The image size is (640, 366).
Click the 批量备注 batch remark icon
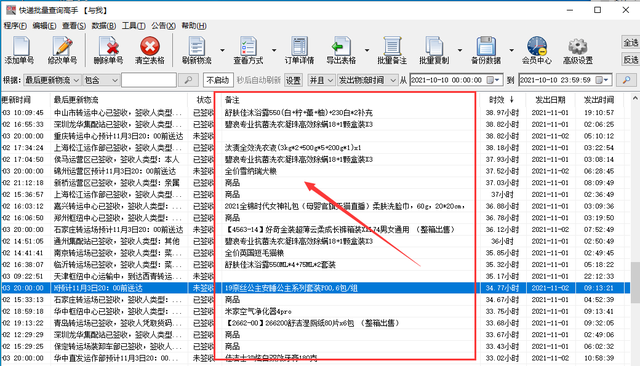click(x=392, y=50)
